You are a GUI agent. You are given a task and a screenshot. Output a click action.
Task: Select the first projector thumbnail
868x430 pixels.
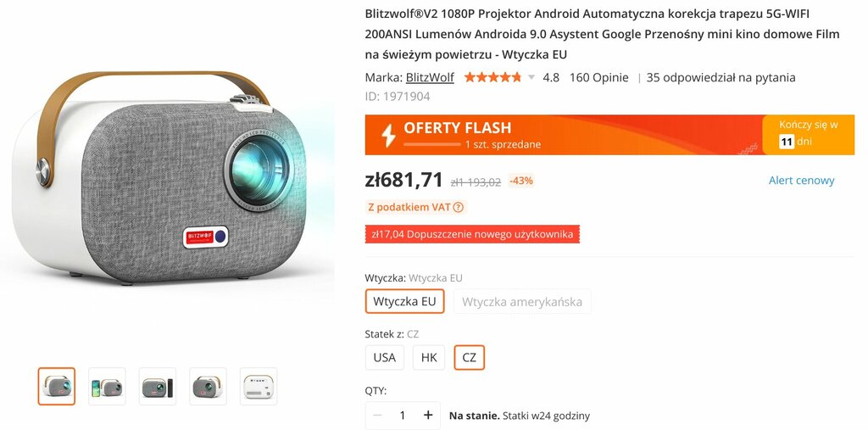57,386
